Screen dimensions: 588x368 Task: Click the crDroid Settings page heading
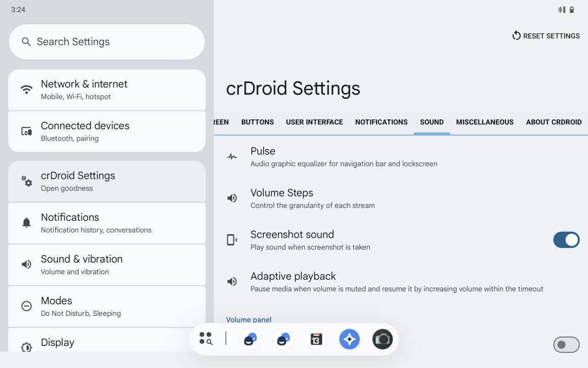click(x=293, y=88)
